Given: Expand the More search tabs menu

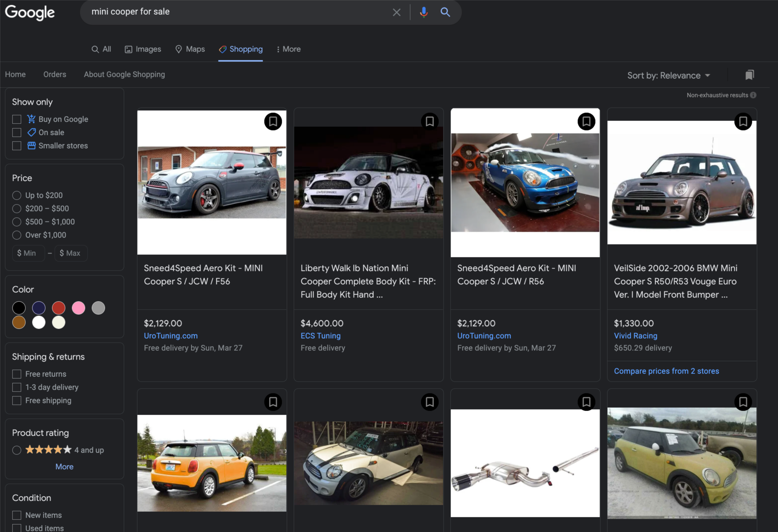Looking at the screenshot, I should tap(288, 49).
